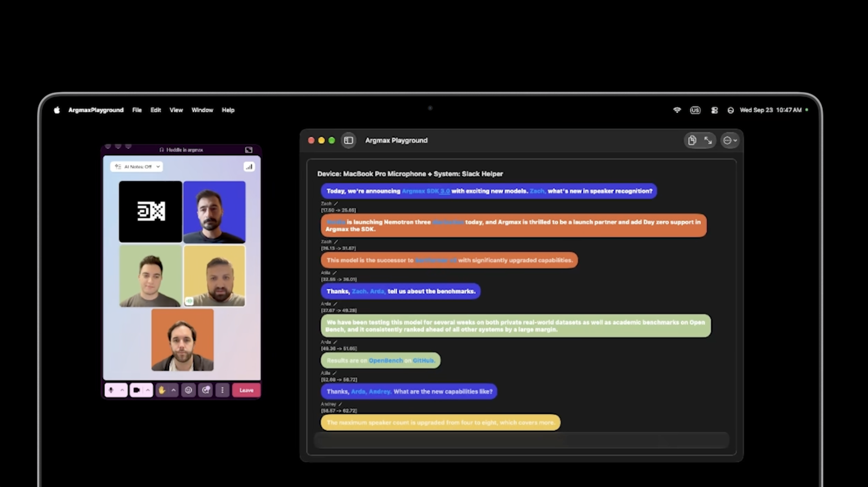The image size is (868, 487).
Task: Click the bubble "The maximum speaker count is upgraded"
Action: coord(441,423)
